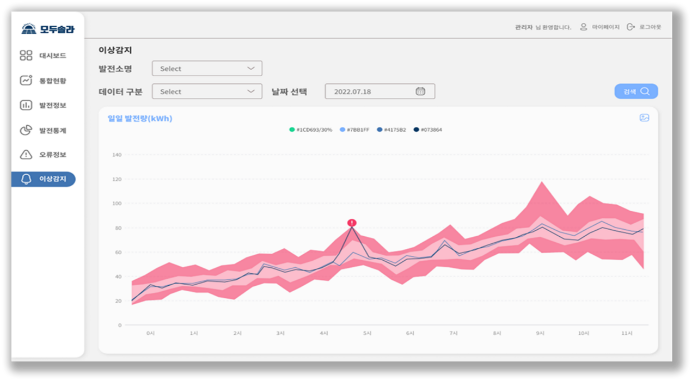Open the 마이페이지 link in header
Screen dimensions: 694x382
click(x=600, y=27)
